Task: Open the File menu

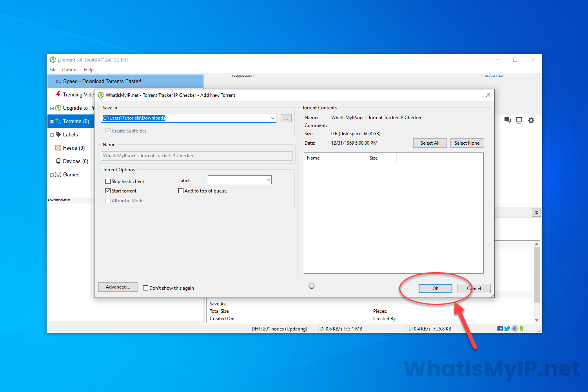Action: (53, 70)
